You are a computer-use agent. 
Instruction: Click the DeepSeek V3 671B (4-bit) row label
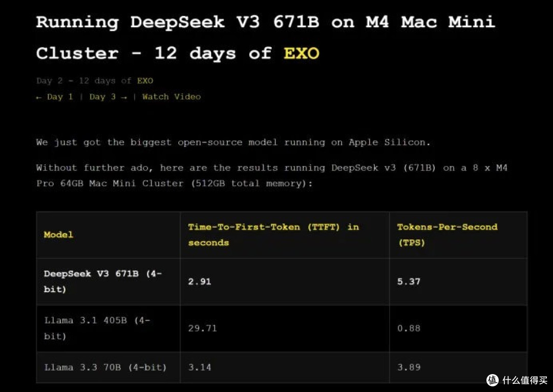pos(102,281)
